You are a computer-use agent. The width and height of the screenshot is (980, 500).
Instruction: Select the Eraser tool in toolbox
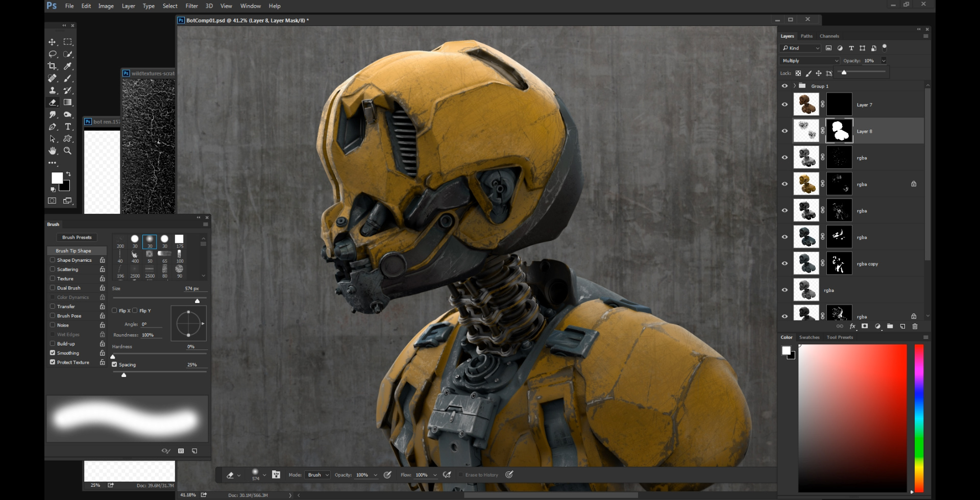(52, 103)
